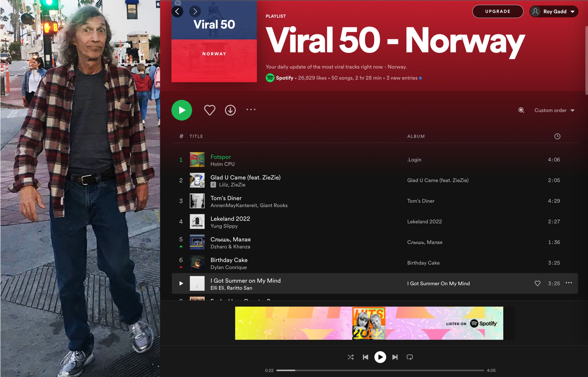Open more options for I Got Summer
588x377 pixels.
569,283
